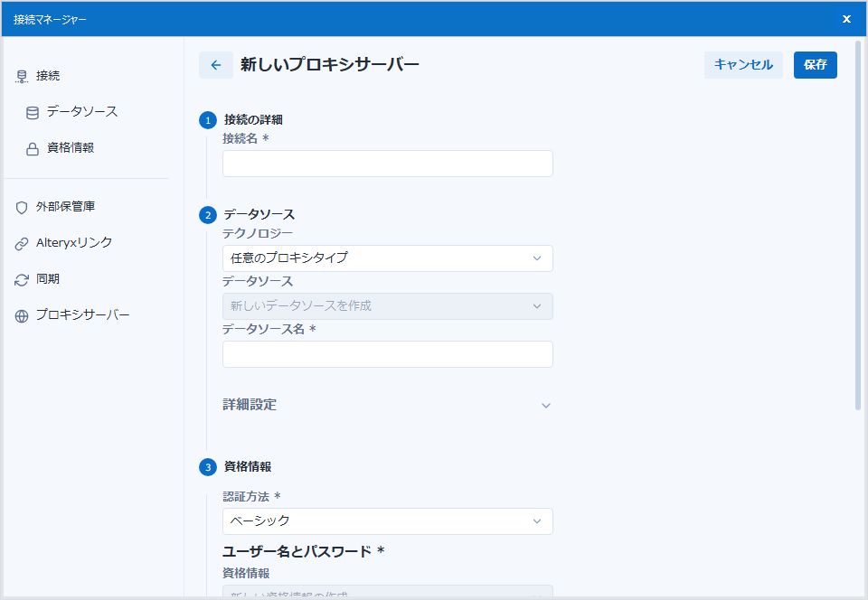Focus the データソース名 text field
Screen dimensions: 868x600
[388, 354]
